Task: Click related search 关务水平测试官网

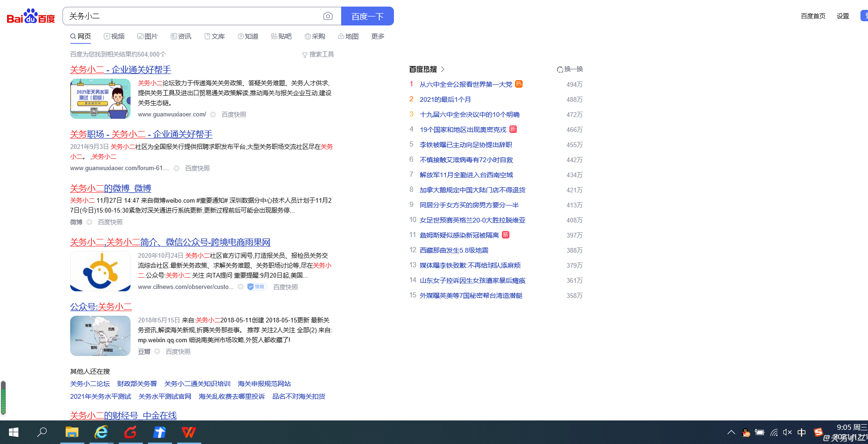Action: tap(165, 396)
